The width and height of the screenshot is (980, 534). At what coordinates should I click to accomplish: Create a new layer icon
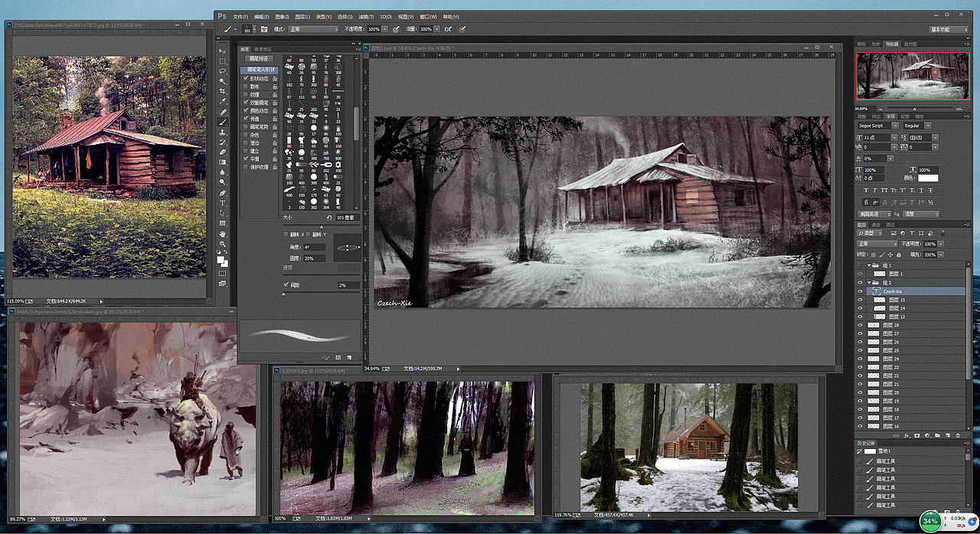pyautogui.click(x=948, y=436)
